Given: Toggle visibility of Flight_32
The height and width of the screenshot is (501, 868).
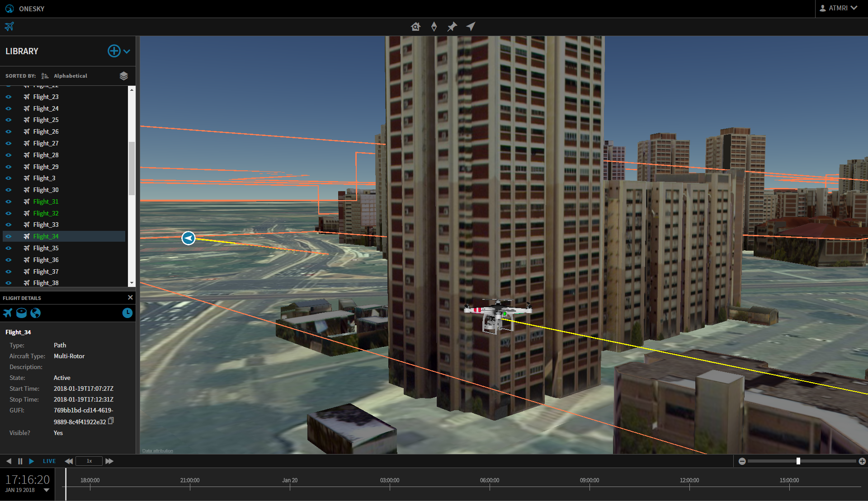Looking at the screenshot, I should (8, 213).
